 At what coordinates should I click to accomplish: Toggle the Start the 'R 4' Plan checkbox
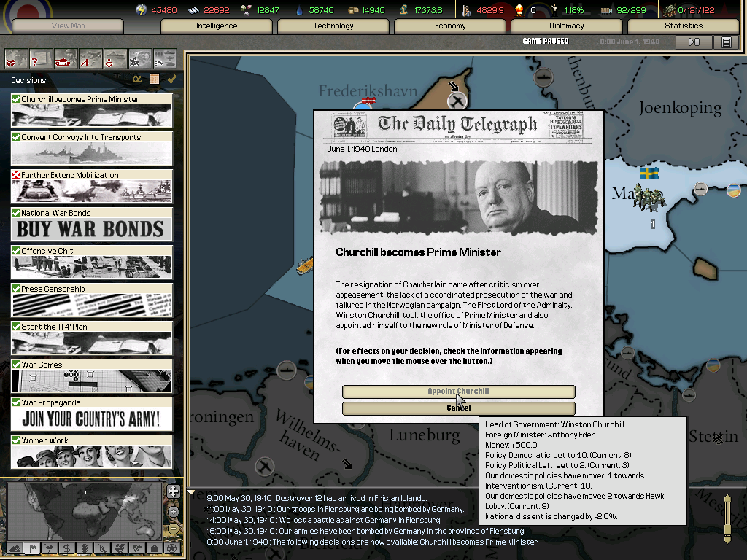(16, 327)
